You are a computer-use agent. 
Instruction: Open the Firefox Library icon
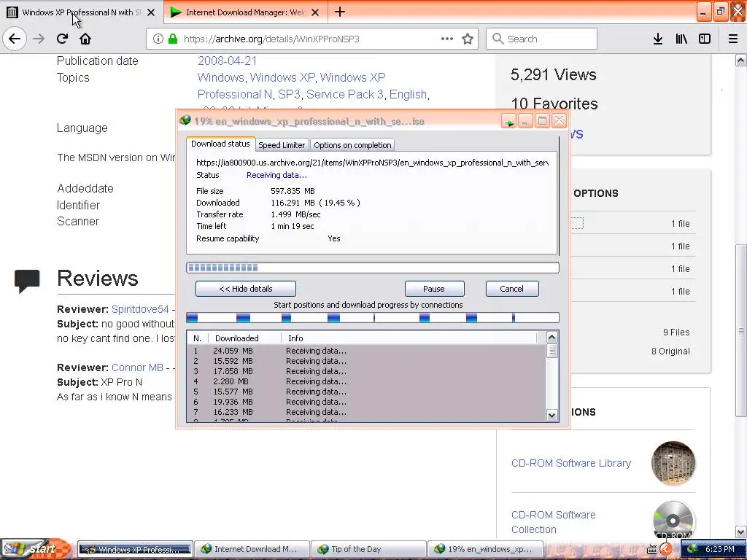coord(681,39)
